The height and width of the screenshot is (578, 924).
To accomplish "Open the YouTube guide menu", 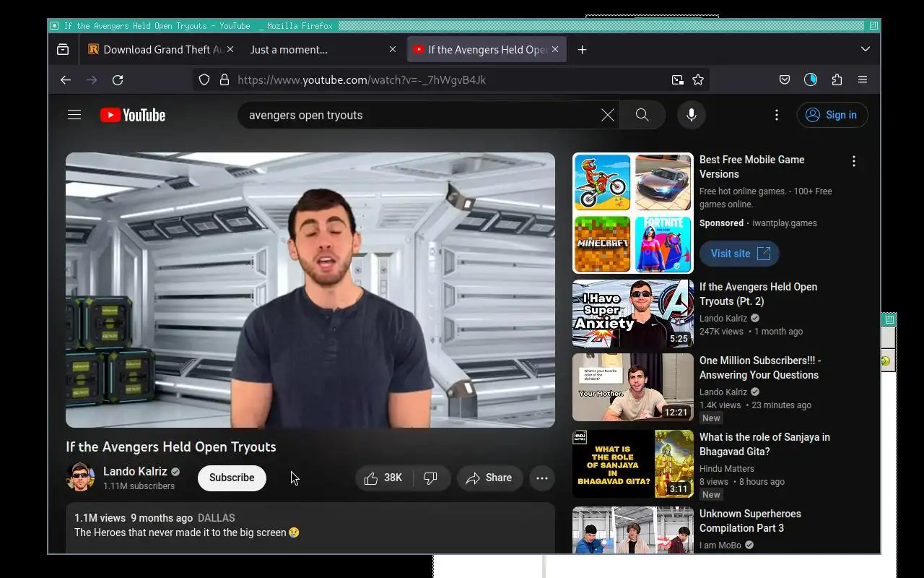I will click(74, 115).
